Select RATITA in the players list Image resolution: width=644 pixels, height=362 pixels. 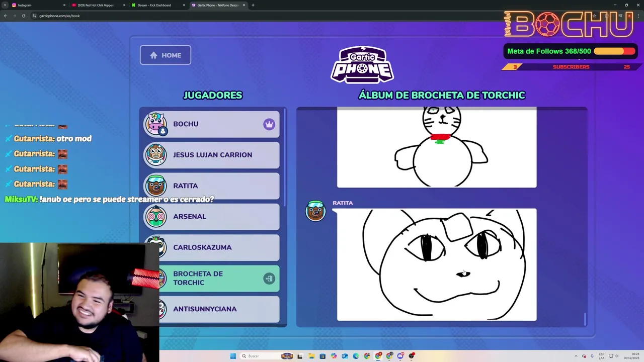211,186
